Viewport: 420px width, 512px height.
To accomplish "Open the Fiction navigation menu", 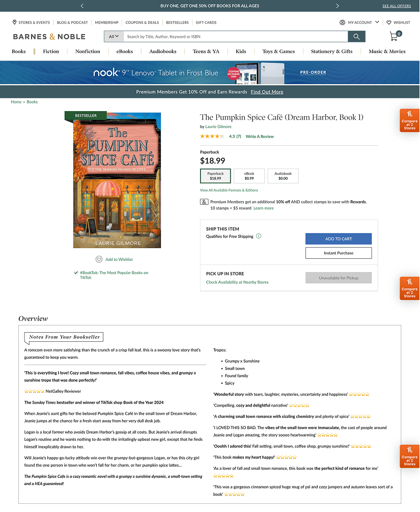I will coord(51,51).
